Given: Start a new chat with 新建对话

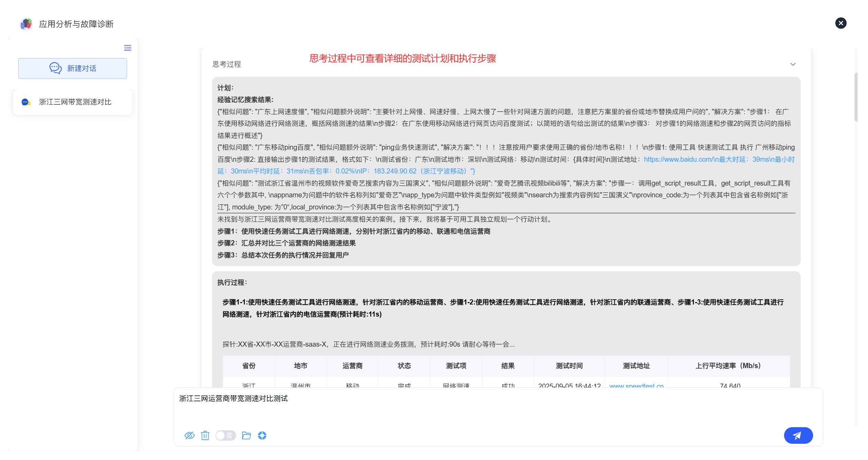Looking at the screenshot, I should point(73,68).
